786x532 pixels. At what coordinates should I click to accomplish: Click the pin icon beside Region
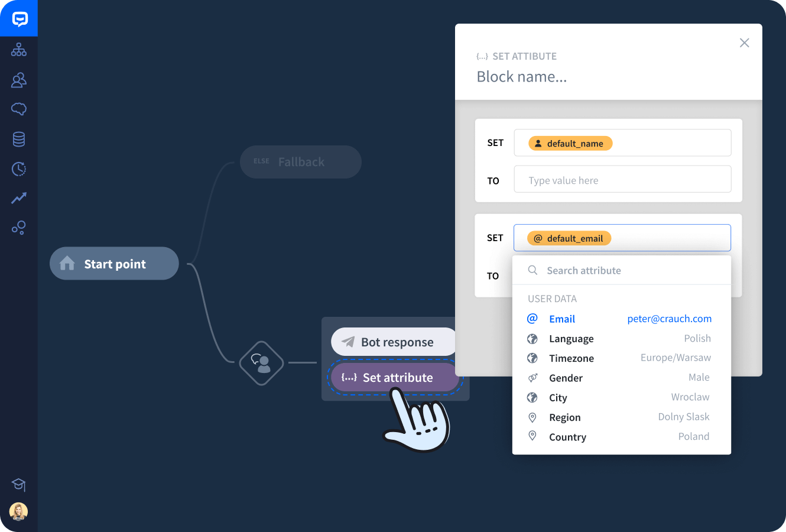[x=532, y=417]
